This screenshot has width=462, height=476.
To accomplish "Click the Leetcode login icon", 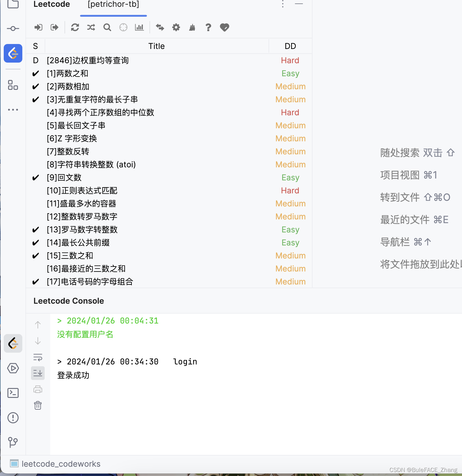I will point(38,27).
